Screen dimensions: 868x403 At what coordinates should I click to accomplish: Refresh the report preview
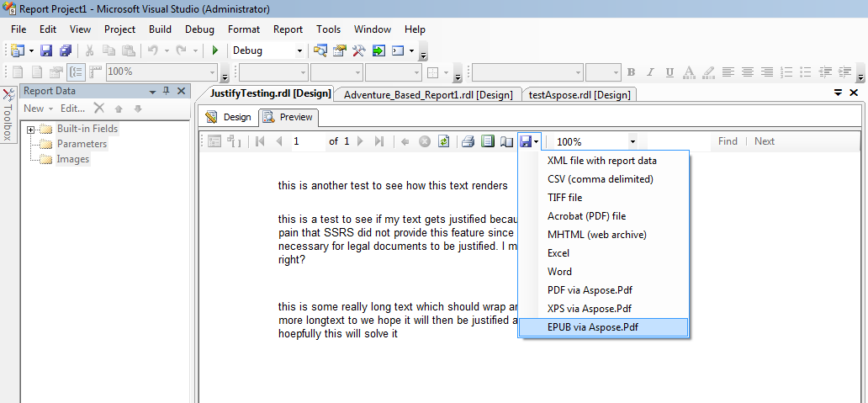pos(443,141)
